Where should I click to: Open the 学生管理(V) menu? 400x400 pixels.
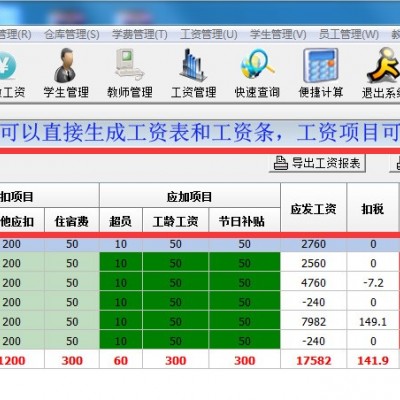point(278,34)
